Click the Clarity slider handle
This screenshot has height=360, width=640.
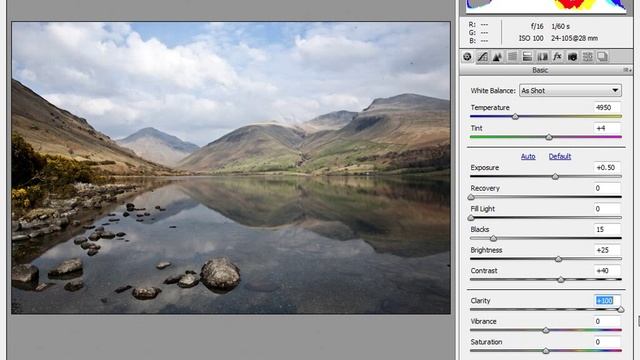621,310
